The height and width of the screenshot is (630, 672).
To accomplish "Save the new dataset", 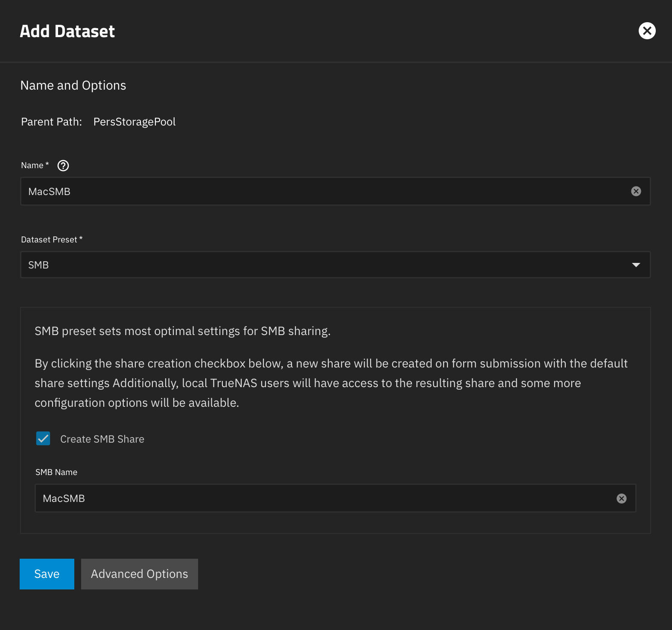I will (47, 574).
